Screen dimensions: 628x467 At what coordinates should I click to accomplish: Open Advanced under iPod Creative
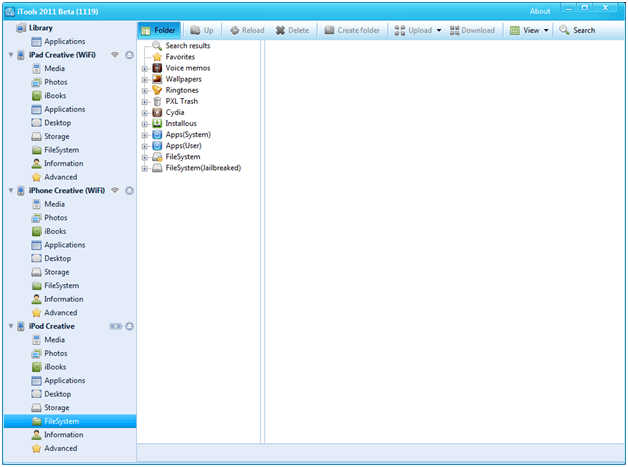tap(60, 448)
